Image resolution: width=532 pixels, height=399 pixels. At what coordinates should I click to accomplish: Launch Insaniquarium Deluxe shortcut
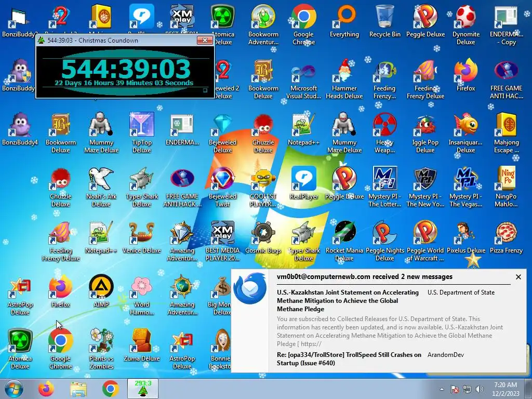[x=466, y=133]
